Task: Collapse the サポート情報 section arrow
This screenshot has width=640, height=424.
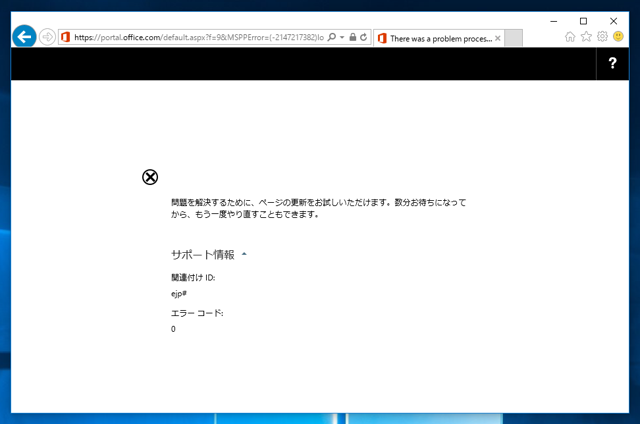Action: click(x=244, y=254)
